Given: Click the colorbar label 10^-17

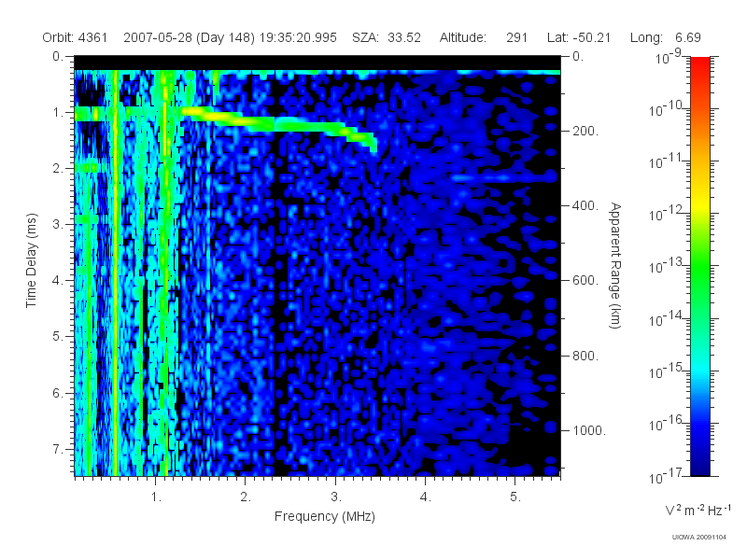Looking at the screenshot, I should [x=667, y=476].
